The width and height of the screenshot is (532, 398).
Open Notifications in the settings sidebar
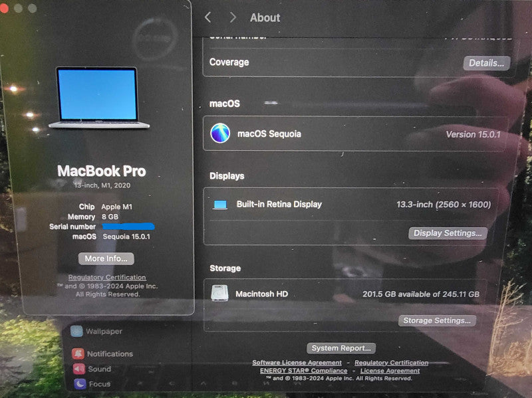[x=102, y=353]
